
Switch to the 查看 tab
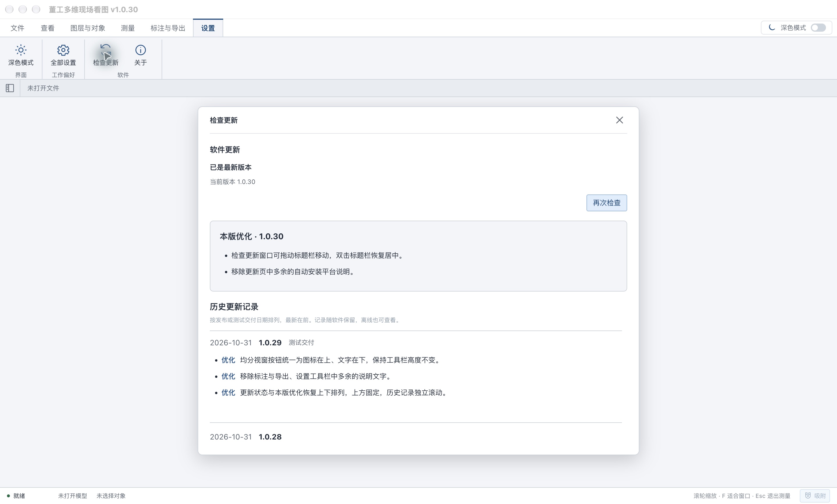tap(48, 28)
